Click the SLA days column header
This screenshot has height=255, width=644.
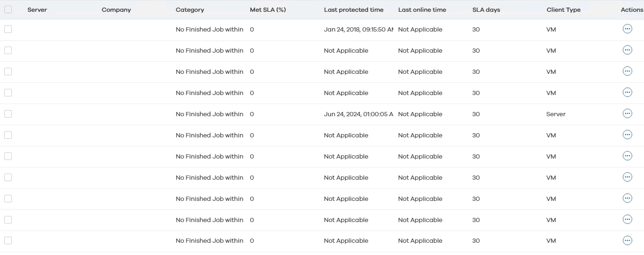[x=486, y=10]
